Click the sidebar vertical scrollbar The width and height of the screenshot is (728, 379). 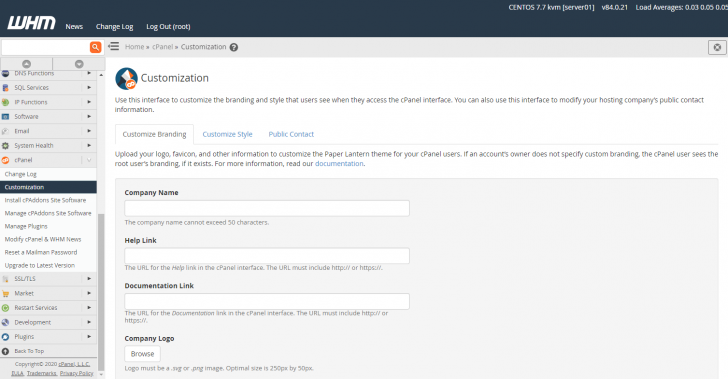101,292
